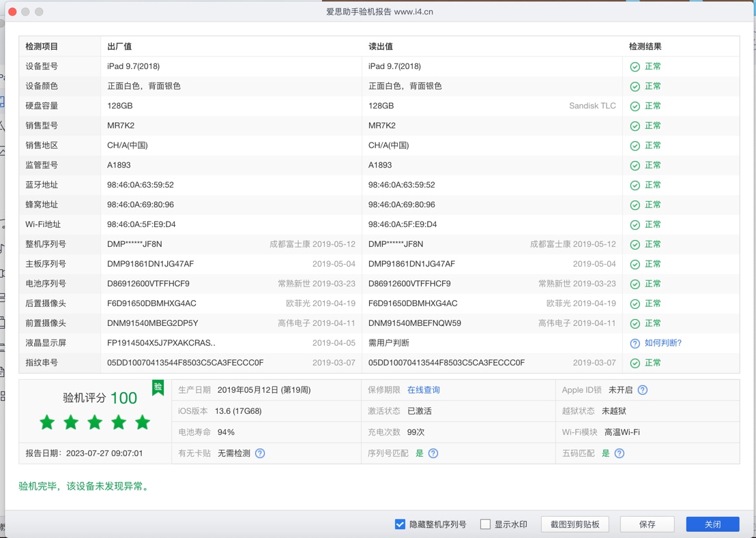
Task: Click 保存 button
Action: (x=647, y=524)
